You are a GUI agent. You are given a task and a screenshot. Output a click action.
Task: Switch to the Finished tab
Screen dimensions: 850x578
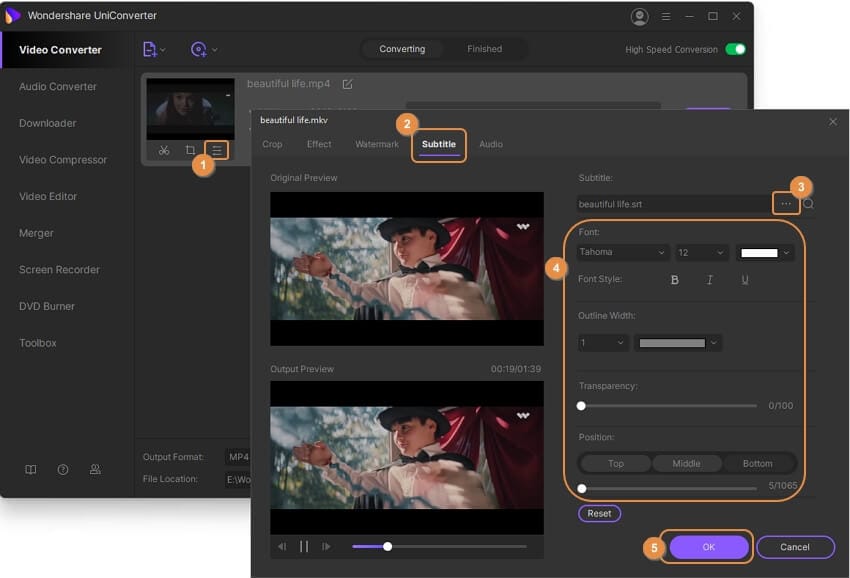tap(485, 49)
